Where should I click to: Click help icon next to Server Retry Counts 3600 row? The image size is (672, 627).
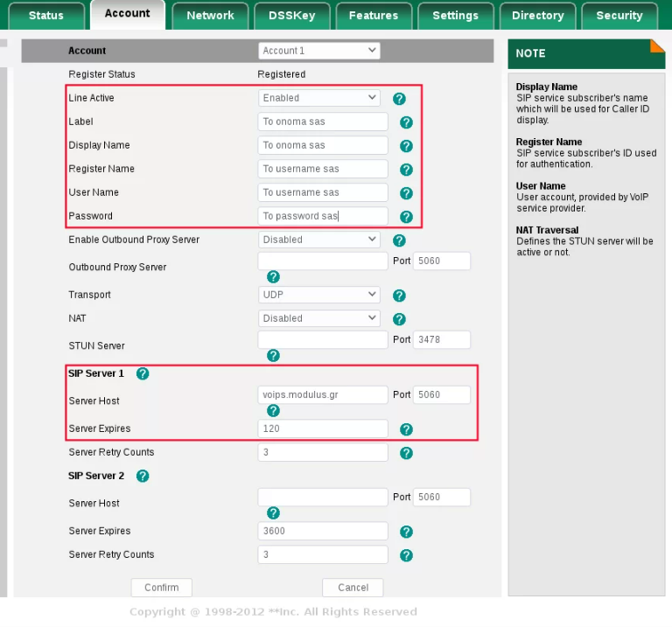tap(406, 555)
